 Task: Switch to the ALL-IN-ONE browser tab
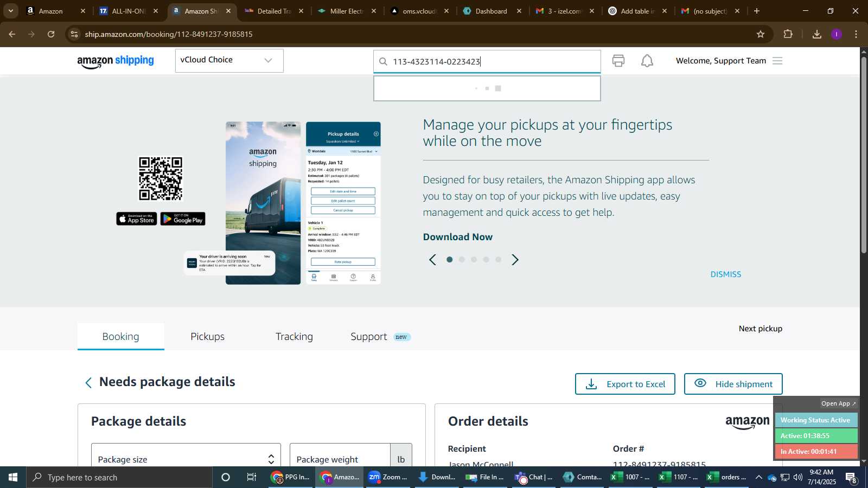(x=128, y=11)
